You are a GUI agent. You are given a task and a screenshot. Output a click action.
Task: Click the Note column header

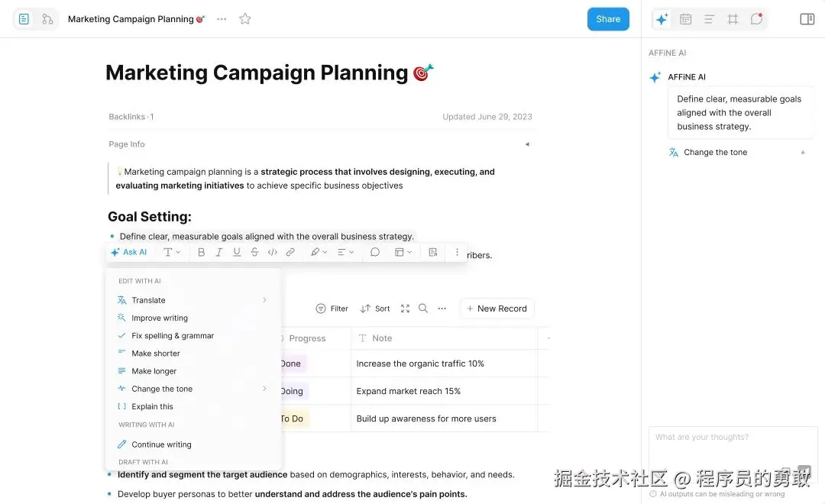tap(444, 338)
